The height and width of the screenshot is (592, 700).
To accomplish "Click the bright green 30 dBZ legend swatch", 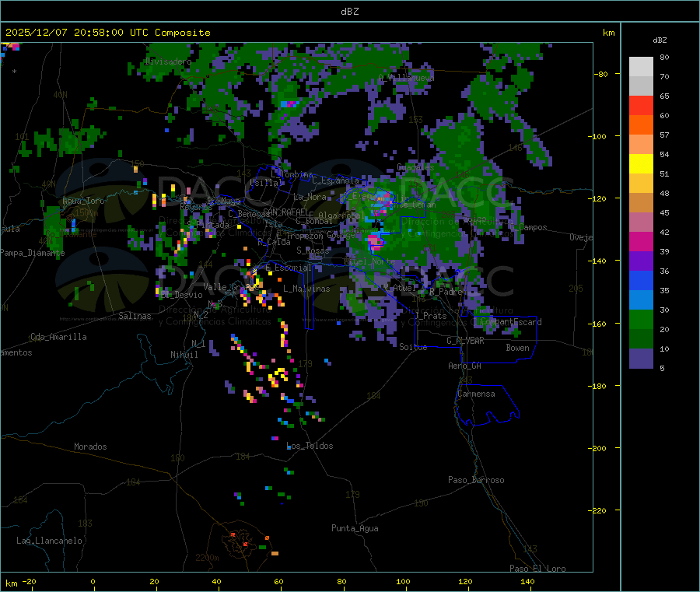I will click(x=641, y=319).
